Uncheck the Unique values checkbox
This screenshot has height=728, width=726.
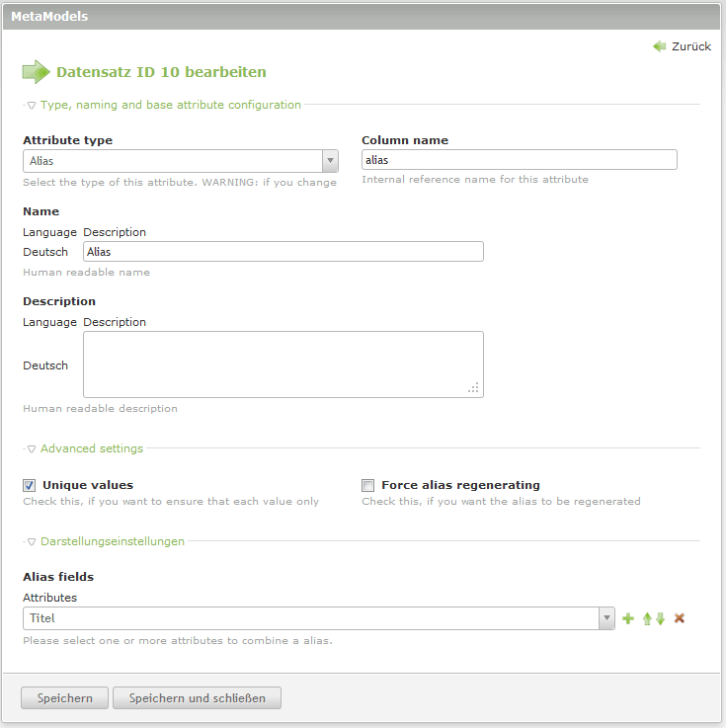[30, 486]
